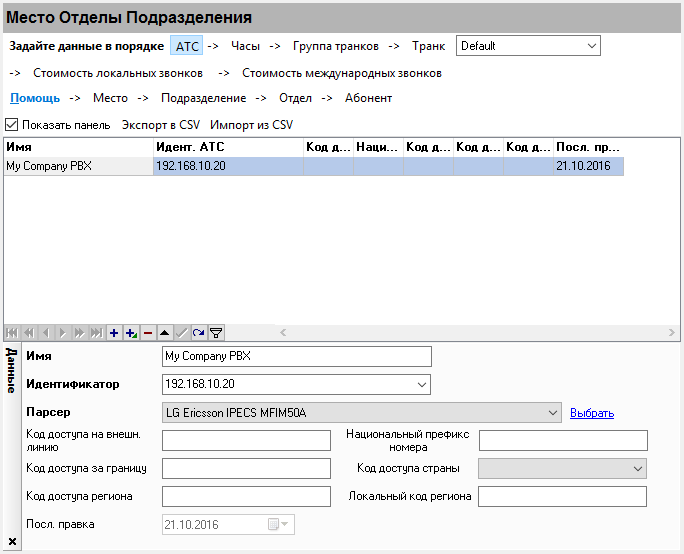The image size is (684, 554).
Task: Close the data panel with the X
Action: pyautogui.click(x=12, y=541)
